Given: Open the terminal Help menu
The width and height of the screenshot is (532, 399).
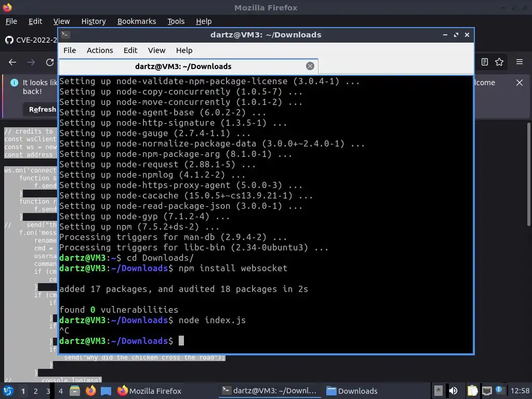Looking at the screenshot, I should [184, 50].
